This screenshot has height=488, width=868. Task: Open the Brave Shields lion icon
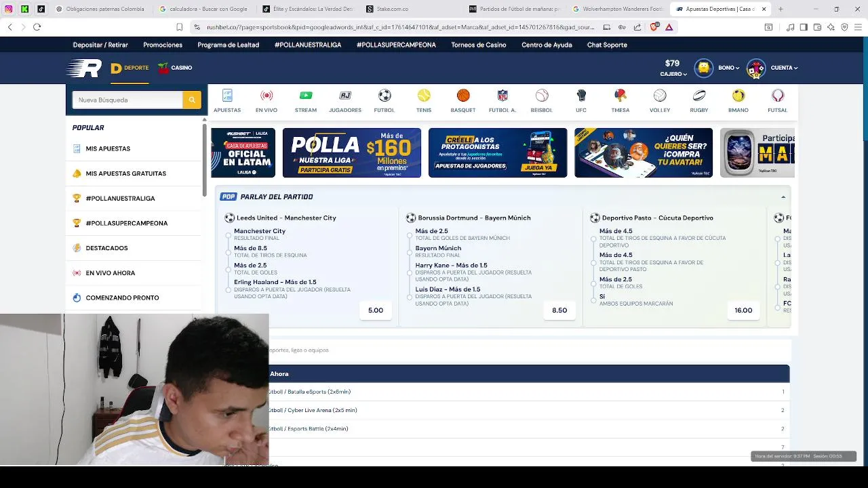[654, 27]
